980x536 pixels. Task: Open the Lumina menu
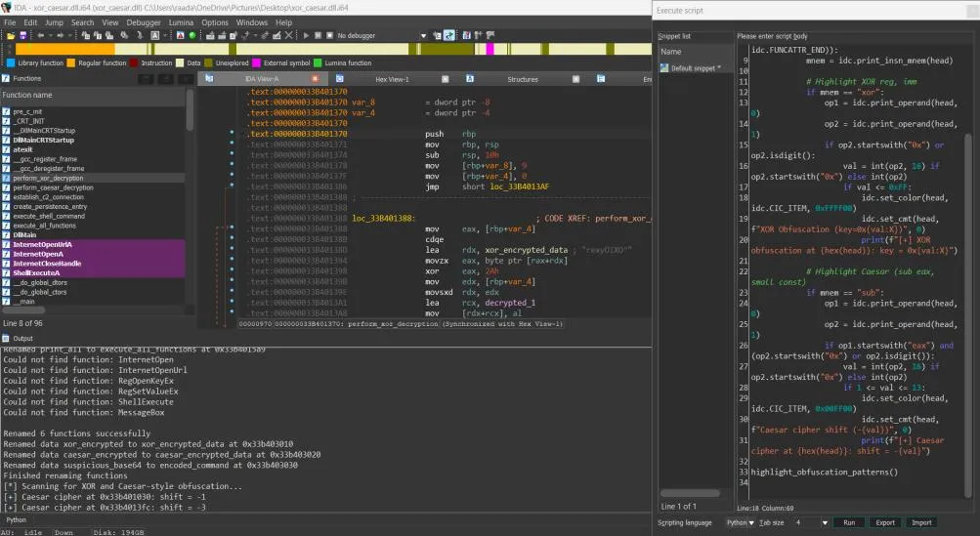[x=182, y=22]
